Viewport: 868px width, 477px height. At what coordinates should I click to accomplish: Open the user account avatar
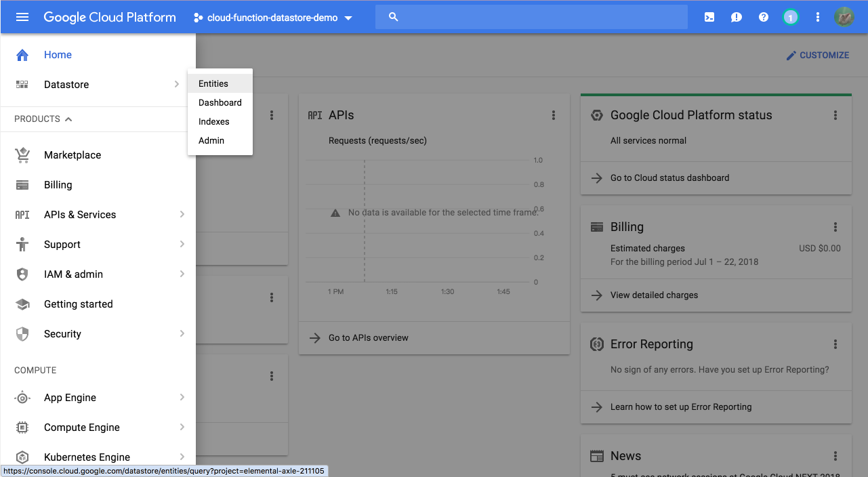844,18
